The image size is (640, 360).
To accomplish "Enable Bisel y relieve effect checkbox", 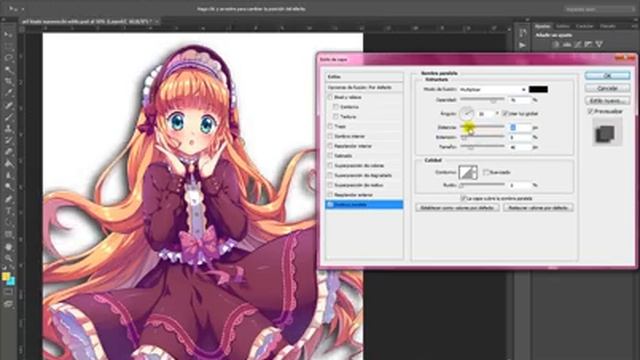I will [x=330, y=97].
